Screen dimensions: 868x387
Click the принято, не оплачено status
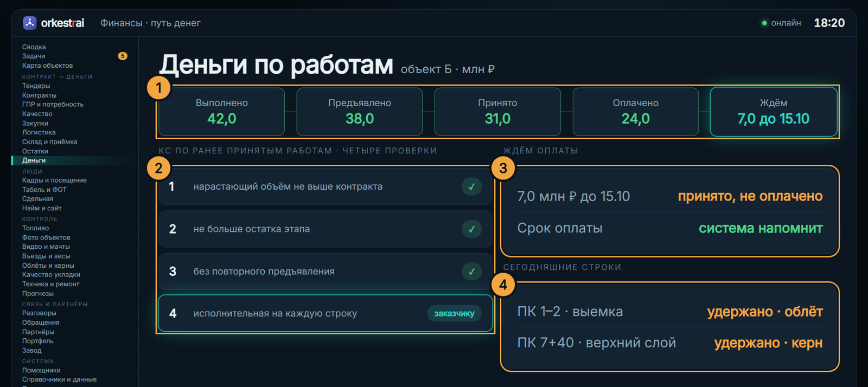pyautogui.click(x=750, y=196)
